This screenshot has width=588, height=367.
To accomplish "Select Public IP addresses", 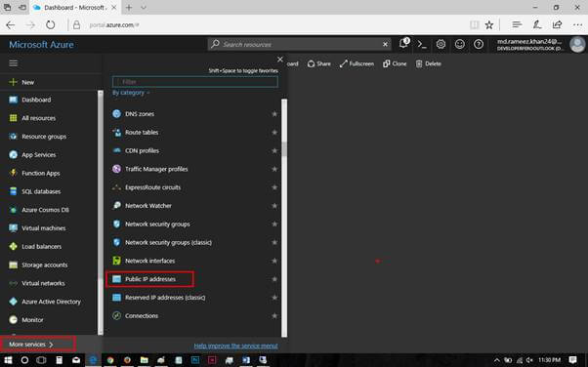I will click(149, 279).
